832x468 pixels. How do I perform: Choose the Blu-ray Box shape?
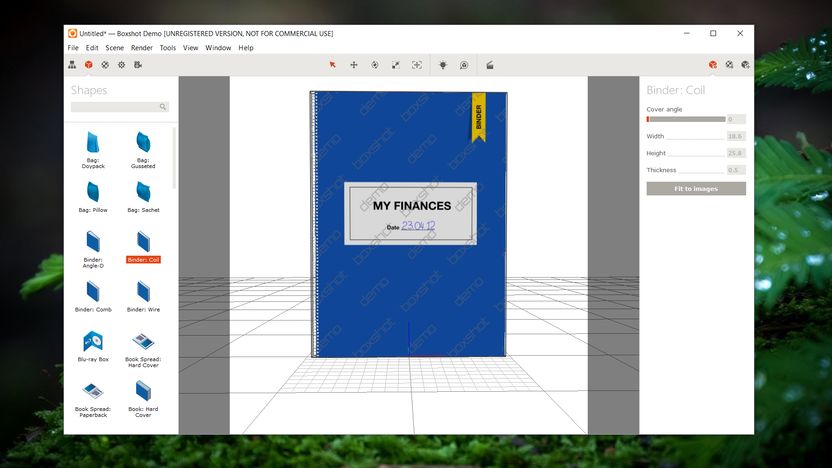coord(93,346)
